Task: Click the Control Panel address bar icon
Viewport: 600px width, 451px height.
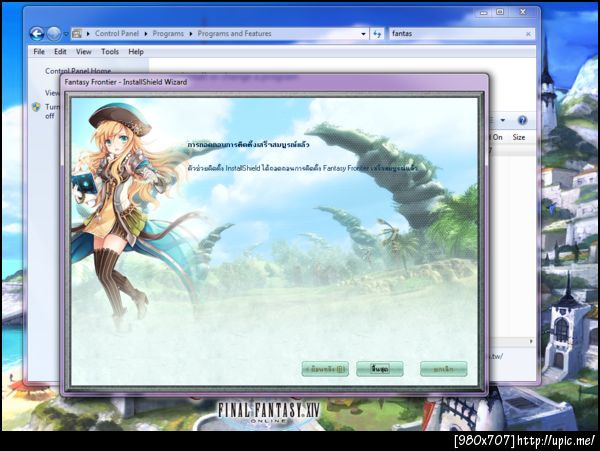Action: point(77,34)
